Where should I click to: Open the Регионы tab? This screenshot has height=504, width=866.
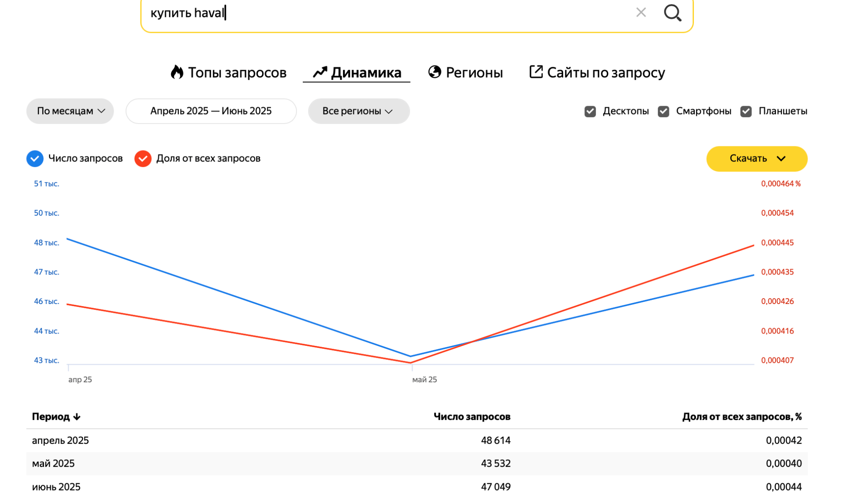[x=465, y=72]
